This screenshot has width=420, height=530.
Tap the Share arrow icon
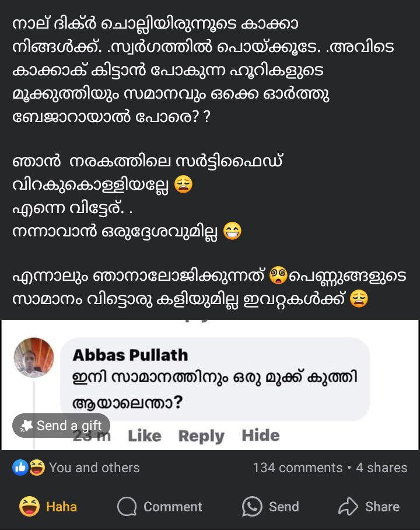[348, 506]
